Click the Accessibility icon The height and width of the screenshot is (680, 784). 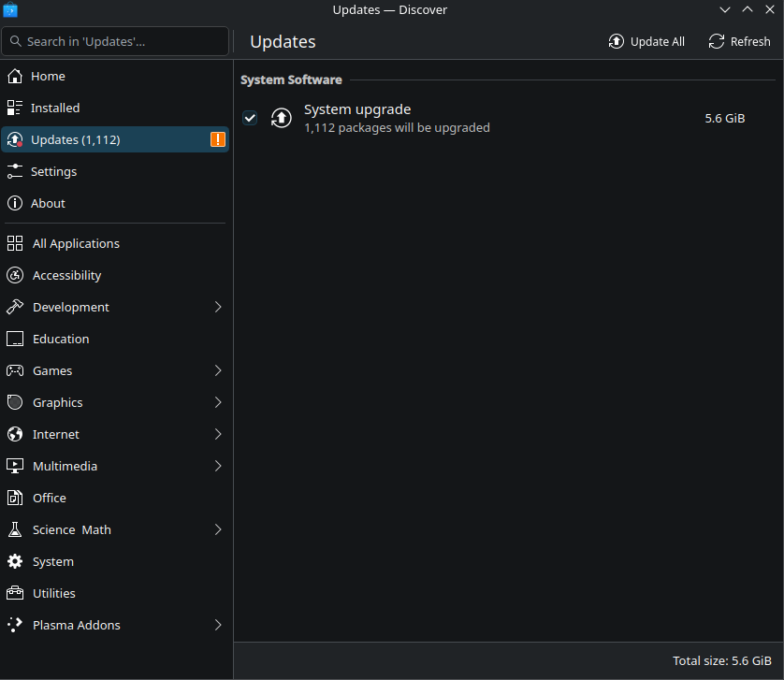(15, 275)
